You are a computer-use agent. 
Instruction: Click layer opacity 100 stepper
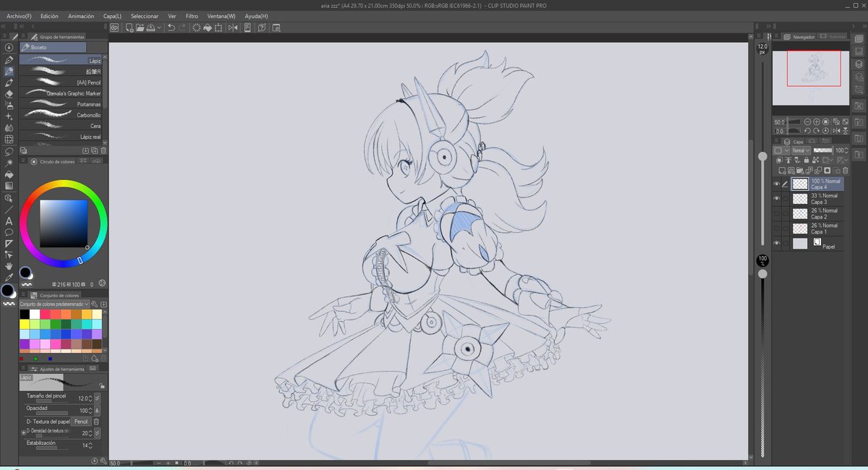pyautogui.click(x=846, y=150)
